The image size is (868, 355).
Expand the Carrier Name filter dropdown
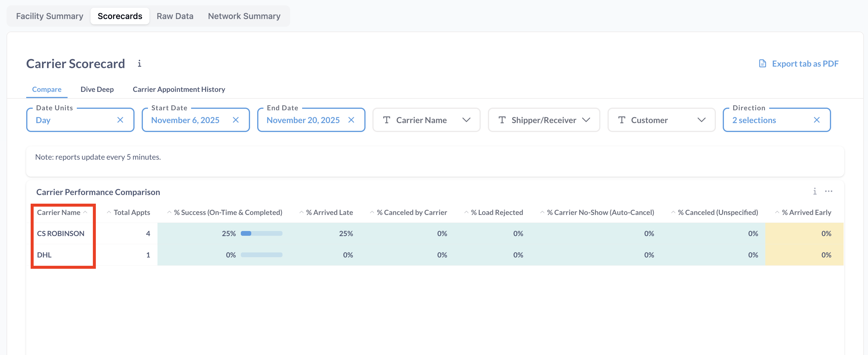[x=466, y=120]
